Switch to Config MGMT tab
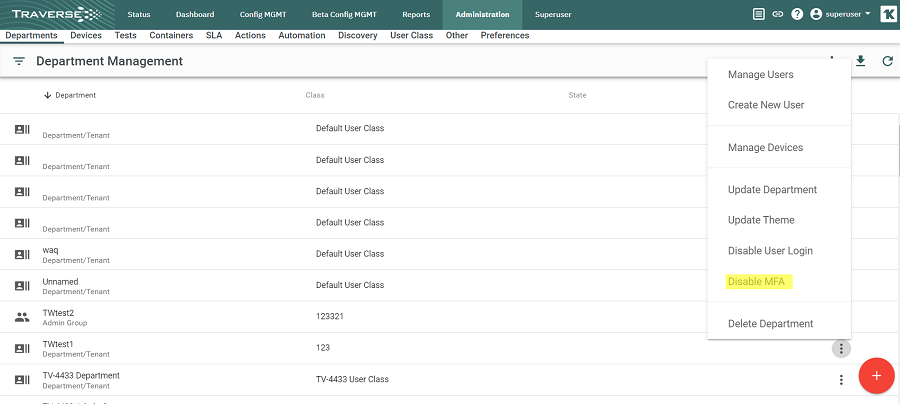The width and height of the screenshot is (900, 404). click(x=263, y=14)
